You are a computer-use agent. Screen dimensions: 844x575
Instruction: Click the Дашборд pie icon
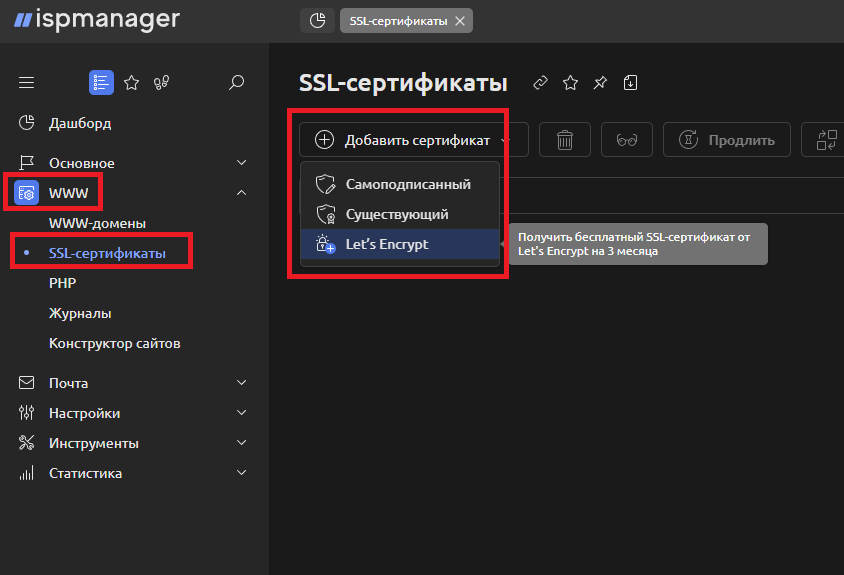(26, 123)
